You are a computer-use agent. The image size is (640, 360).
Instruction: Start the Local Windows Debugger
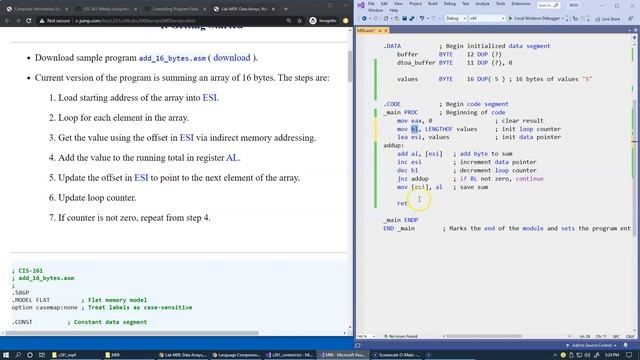click(534, 19)
